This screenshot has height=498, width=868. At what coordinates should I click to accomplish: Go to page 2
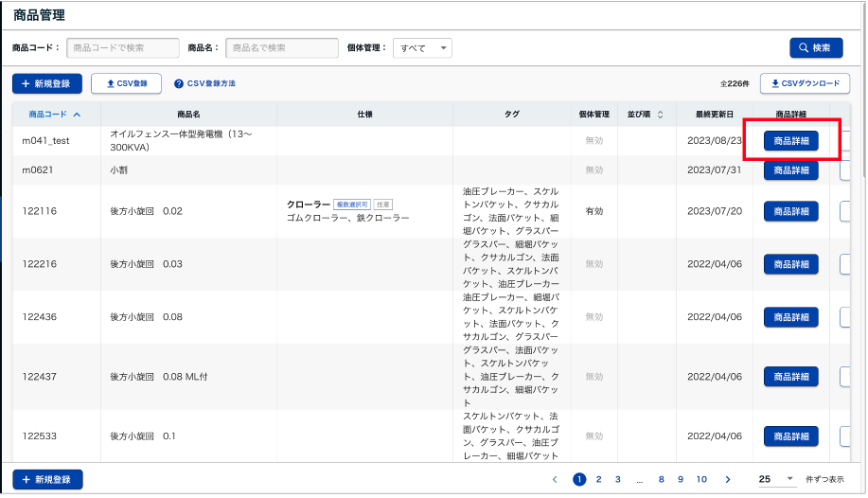pyautogui.click(x=598, y=479)
